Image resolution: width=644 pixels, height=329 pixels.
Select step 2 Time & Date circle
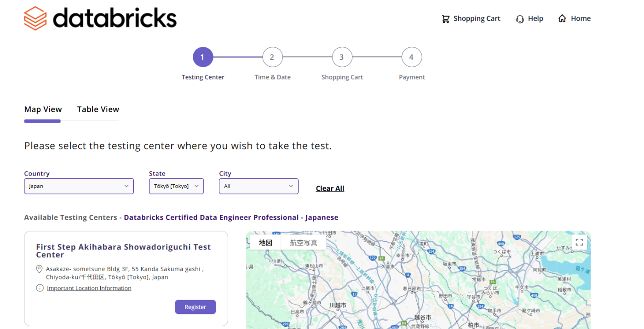click(x=272, y=57)
